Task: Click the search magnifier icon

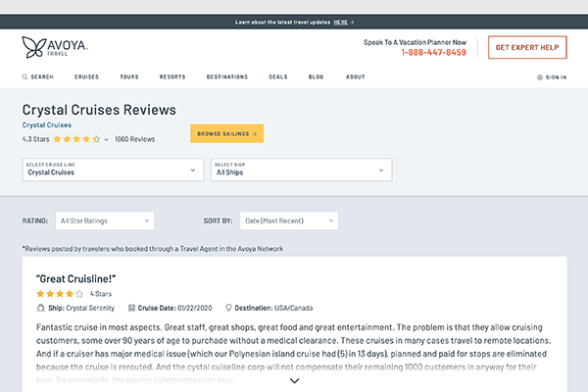Action: 24,76
